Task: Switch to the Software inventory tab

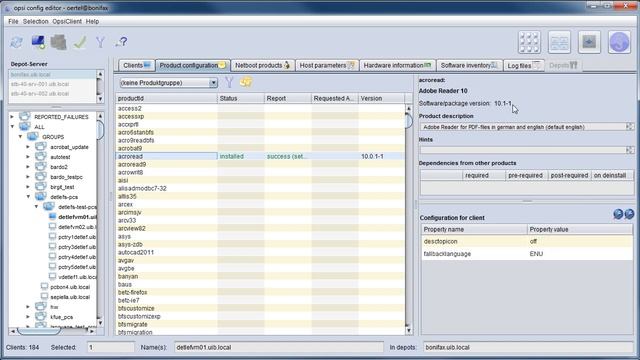Action: (469, 65)
